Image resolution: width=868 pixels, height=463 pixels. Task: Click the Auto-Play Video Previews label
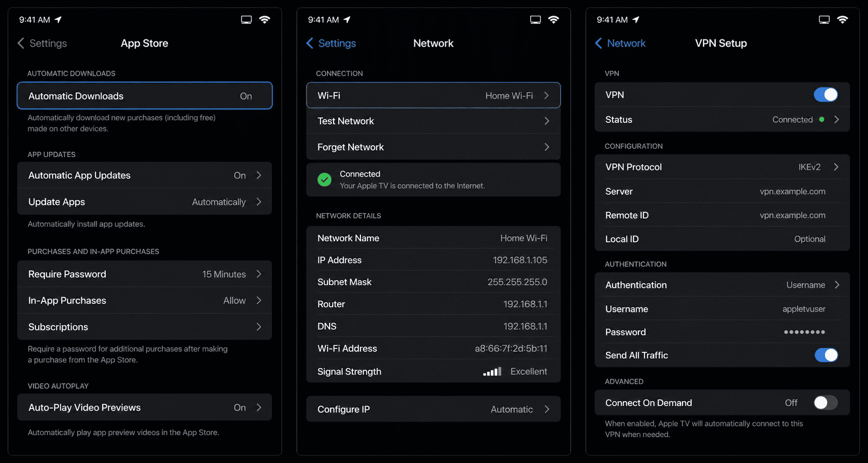tap(84, 407)
